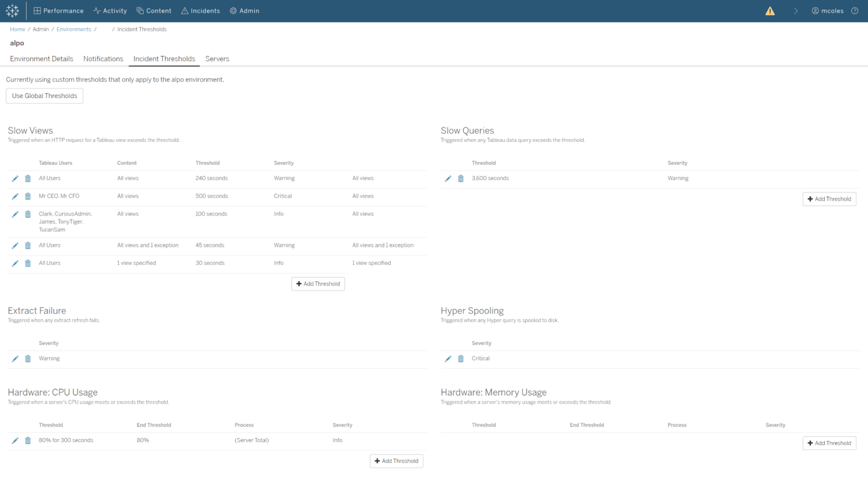The height and width of the screenshot is (494, 868).
Task: Open the Activity menu
Action: (x=110, y=11)
